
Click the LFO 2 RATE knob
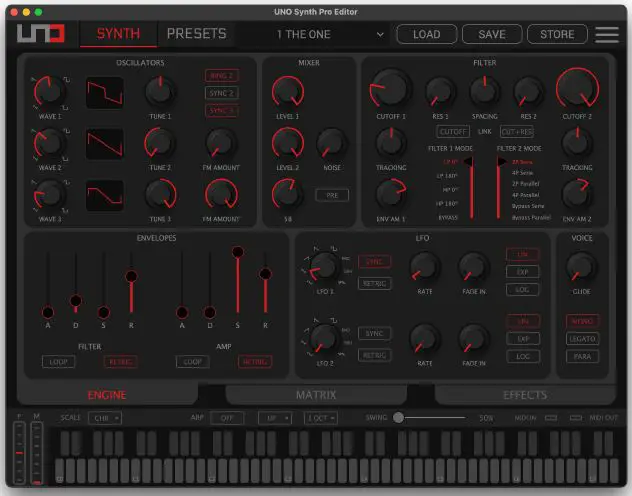(x=424, y=338)
